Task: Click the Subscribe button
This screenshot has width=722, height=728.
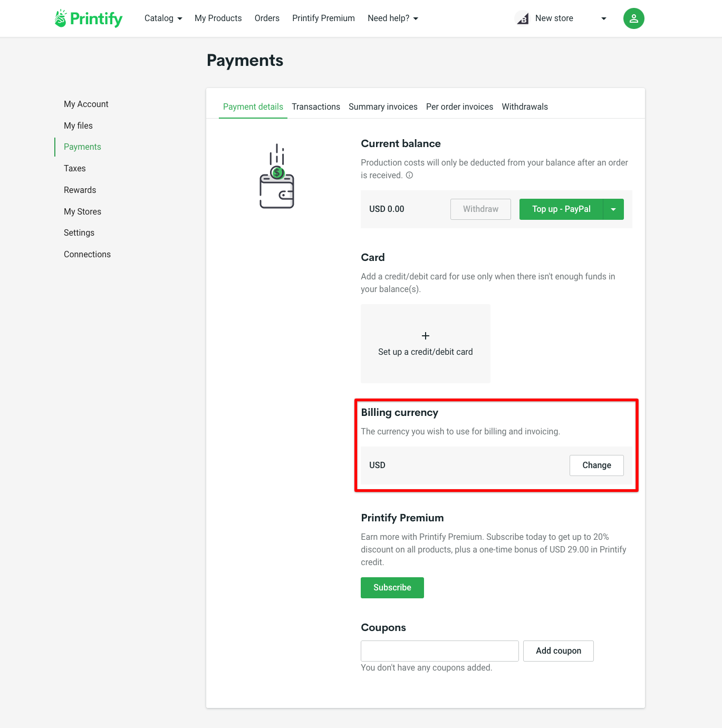Action: pos(392,588)
